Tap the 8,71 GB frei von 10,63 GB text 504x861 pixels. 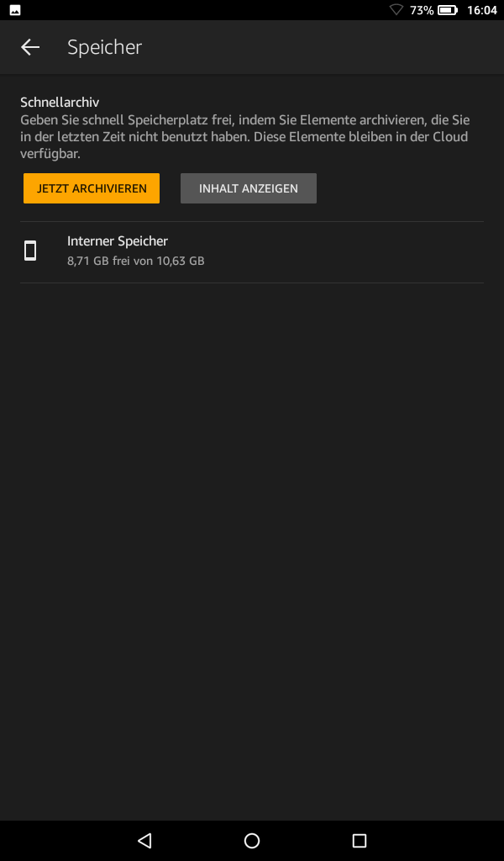(x=135, y=261)
